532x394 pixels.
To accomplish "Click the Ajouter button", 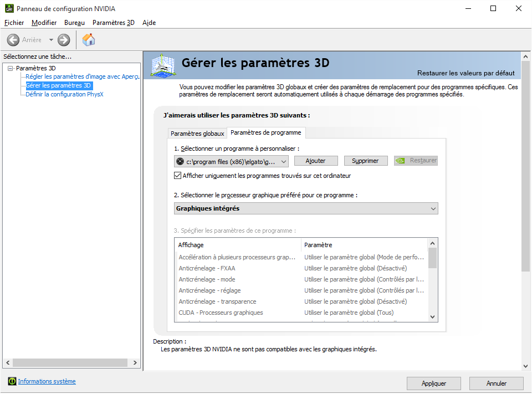I will pos(315,161).
